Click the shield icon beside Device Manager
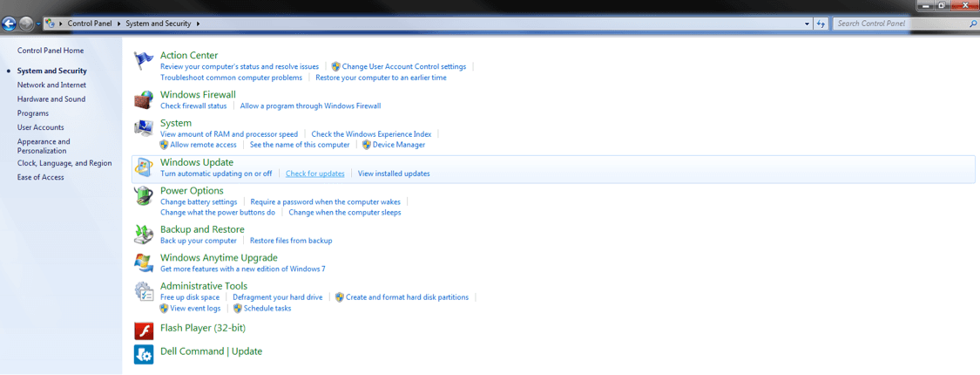The width and height of the screenshot is (980, 375). 368,145
